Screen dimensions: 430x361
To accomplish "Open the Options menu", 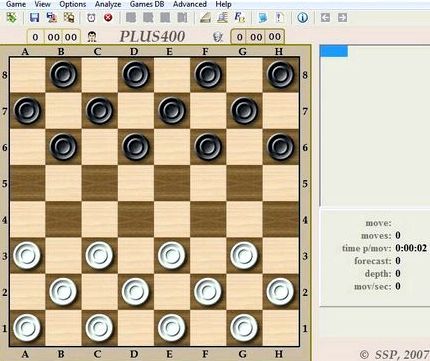I will click(x=73, y=4).
